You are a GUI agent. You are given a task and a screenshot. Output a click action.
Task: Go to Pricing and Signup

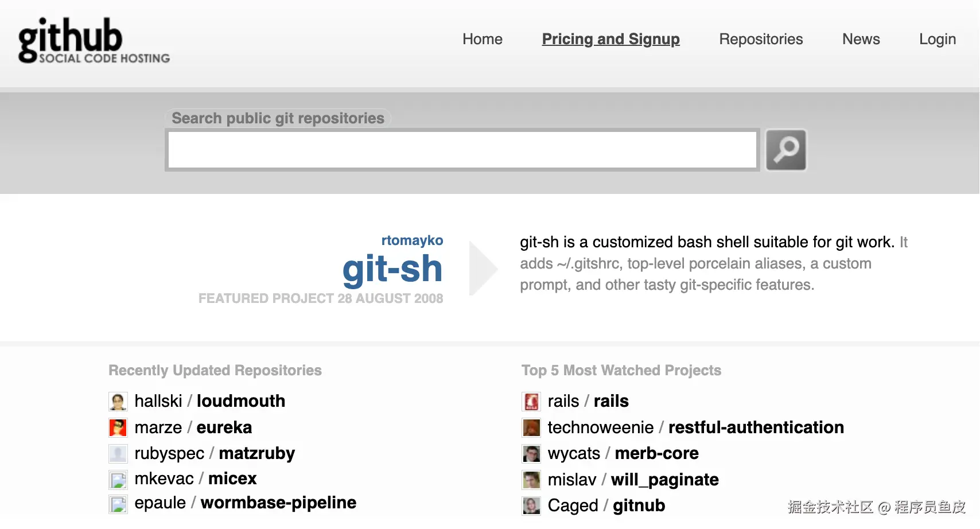tap(610, 39)
